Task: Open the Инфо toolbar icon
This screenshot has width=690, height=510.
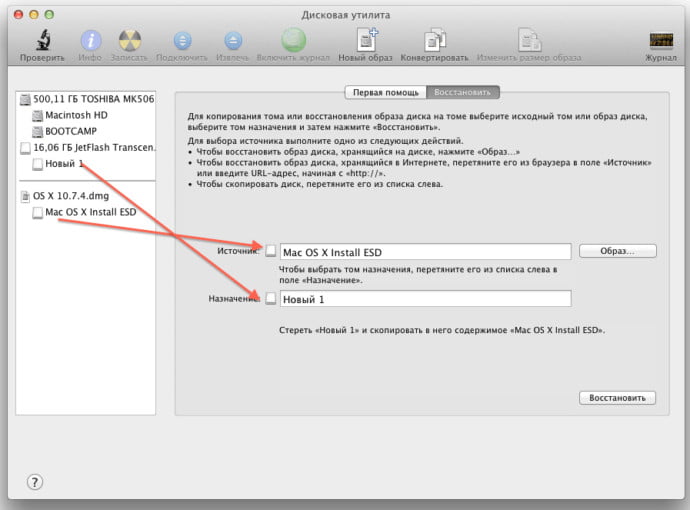Action: (x=90, y=41)
